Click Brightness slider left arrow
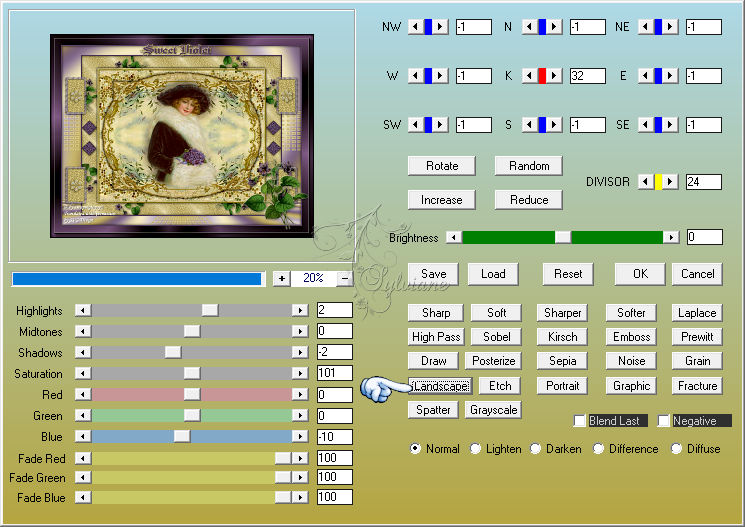The height and width of the screenshot is (527, 745). (x=454, y=237)
